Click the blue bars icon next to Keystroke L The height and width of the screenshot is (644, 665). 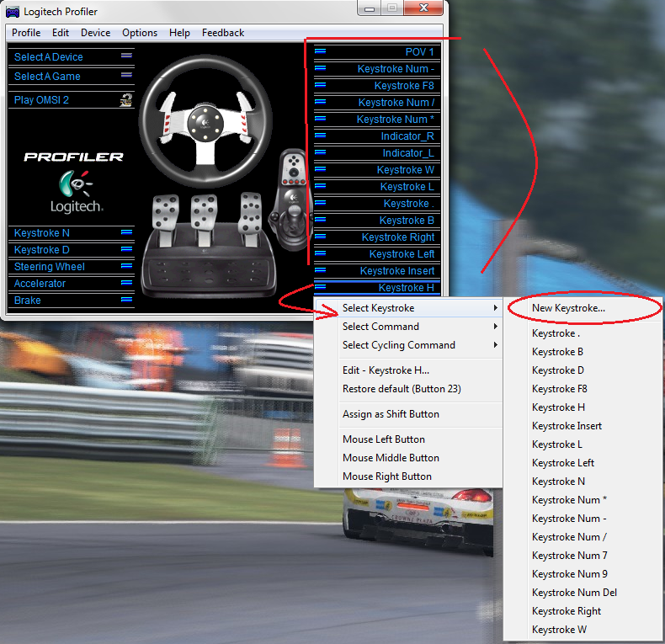tap(320, 186)
